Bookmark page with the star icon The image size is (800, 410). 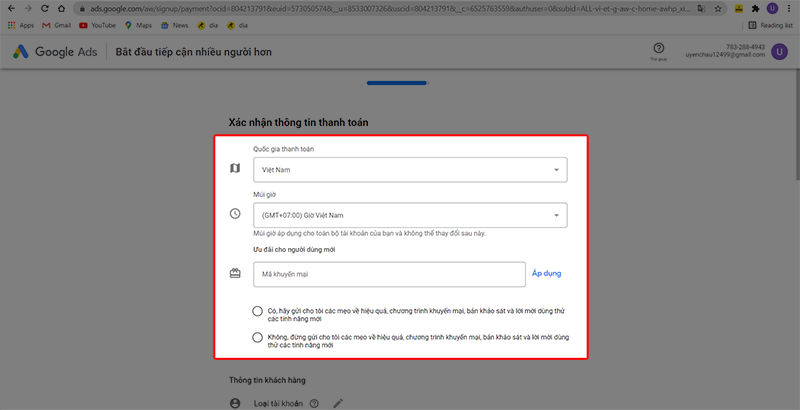tap(712, 8)
